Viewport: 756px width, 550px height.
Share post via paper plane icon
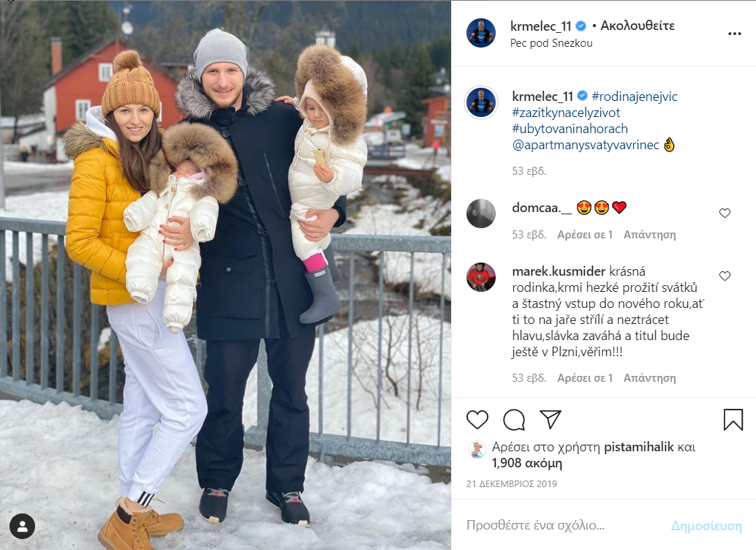click(x=550, y=419)
